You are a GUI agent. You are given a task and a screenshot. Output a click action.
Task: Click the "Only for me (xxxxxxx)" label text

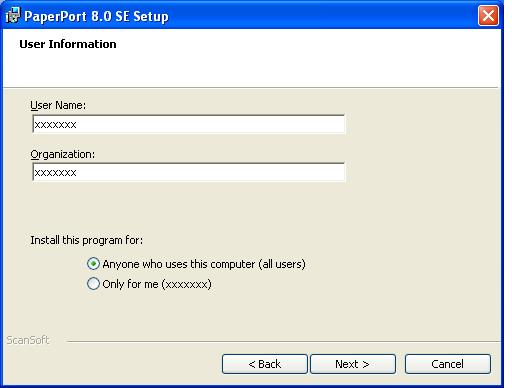coord(157,284)
